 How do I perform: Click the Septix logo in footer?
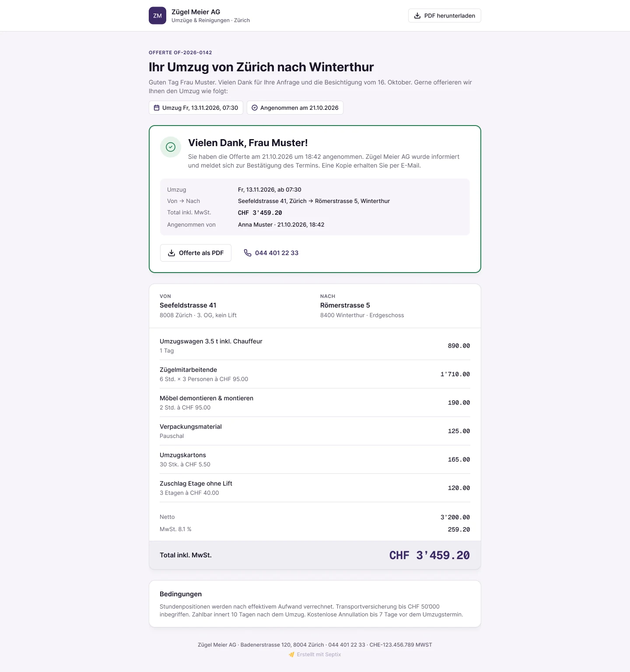(292, 654)
